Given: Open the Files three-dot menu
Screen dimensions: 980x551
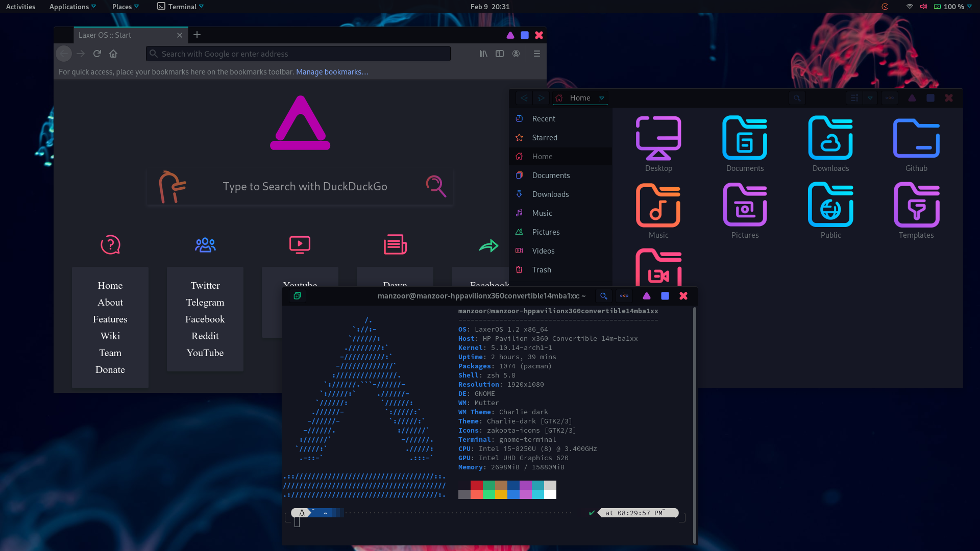Looking at the screenshot, I should [890, 98].
